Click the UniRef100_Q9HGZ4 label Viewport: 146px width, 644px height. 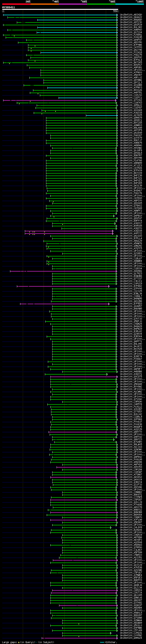(131, 638)
